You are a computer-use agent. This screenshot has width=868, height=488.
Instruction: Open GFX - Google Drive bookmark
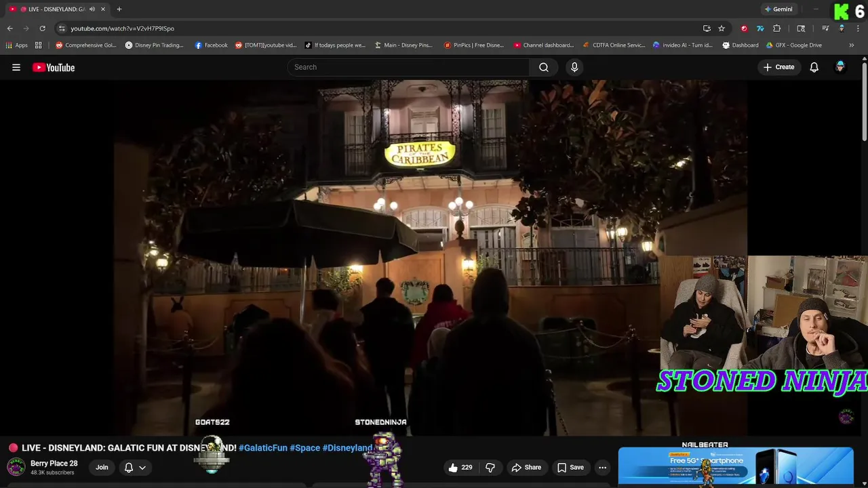coord(794,45)
